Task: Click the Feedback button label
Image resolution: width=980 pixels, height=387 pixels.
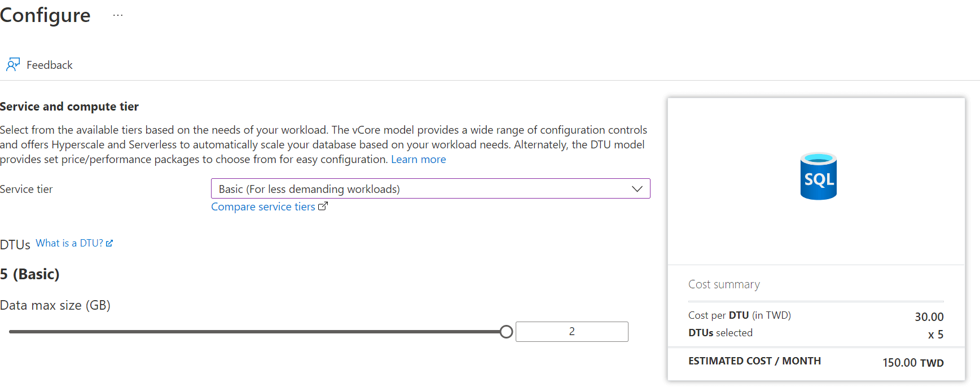Action: point(50,65)
